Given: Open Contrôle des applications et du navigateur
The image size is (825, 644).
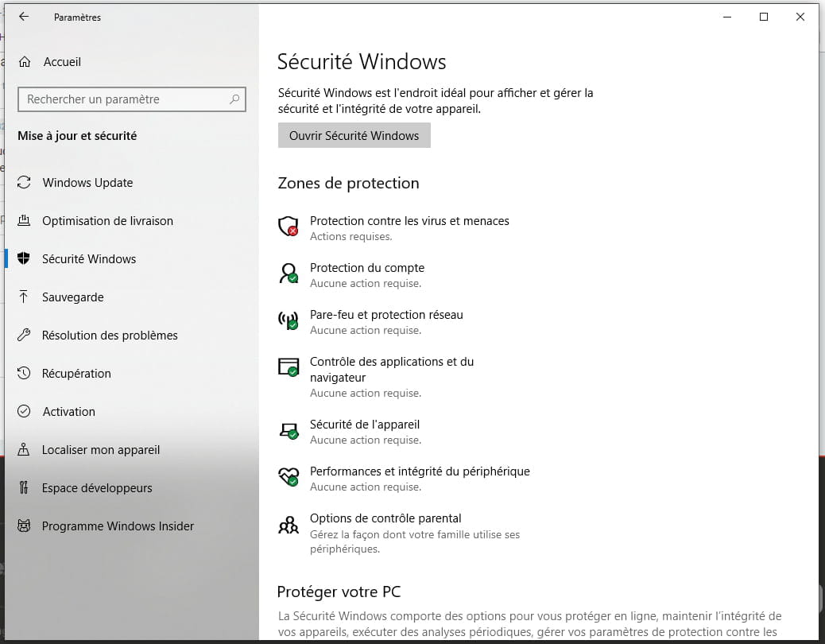Looking at the screenshot, I should pos(392,370).
